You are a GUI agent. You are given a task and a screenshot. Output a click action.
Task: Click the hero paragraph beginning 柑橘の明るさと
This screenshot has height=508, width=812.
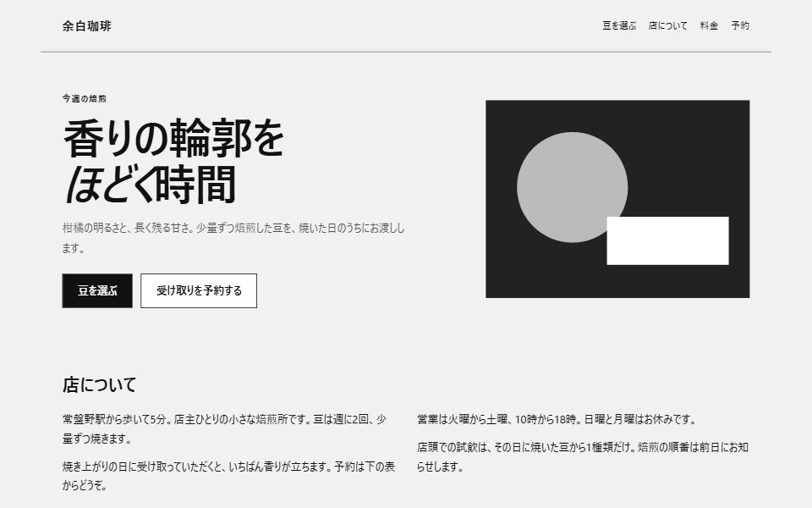click(233, 238)
